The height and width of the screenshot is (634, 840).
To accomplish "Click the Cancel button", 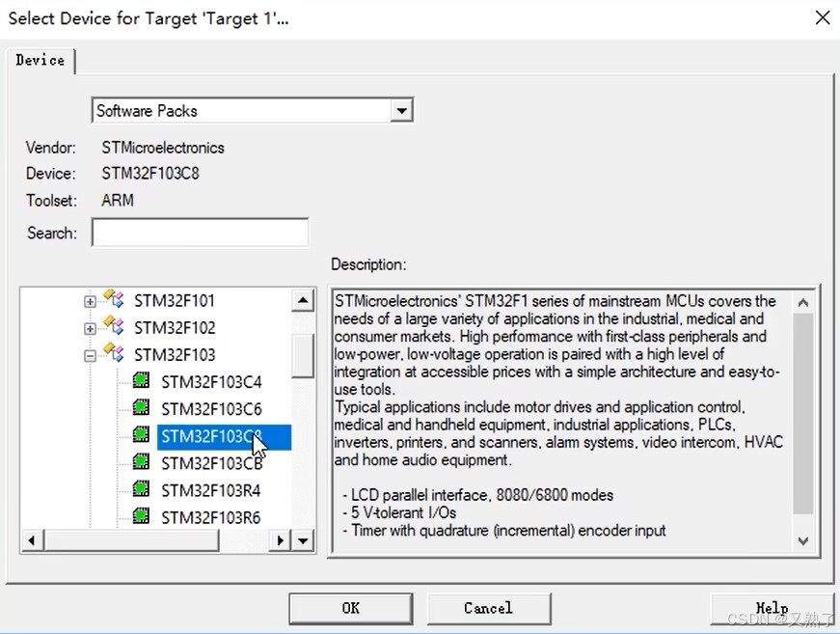I will click(489, 608).
